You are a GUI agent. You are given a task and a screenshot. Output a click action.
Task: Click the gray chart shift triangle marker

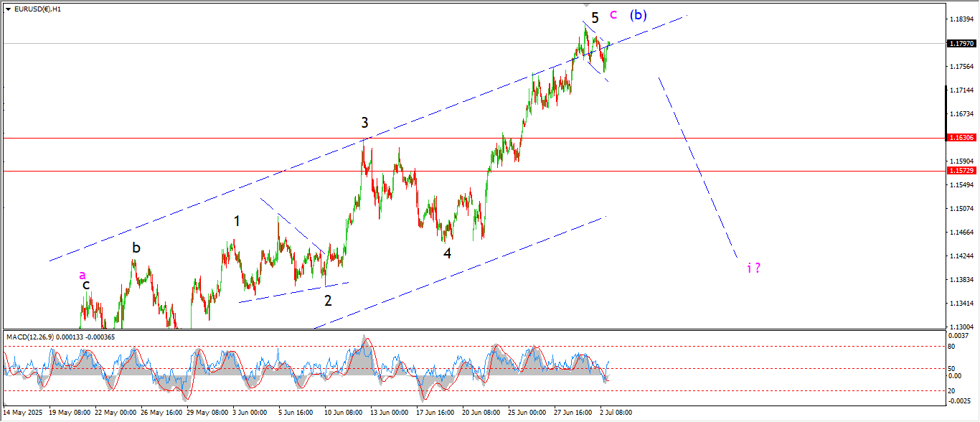click(585, 6)
